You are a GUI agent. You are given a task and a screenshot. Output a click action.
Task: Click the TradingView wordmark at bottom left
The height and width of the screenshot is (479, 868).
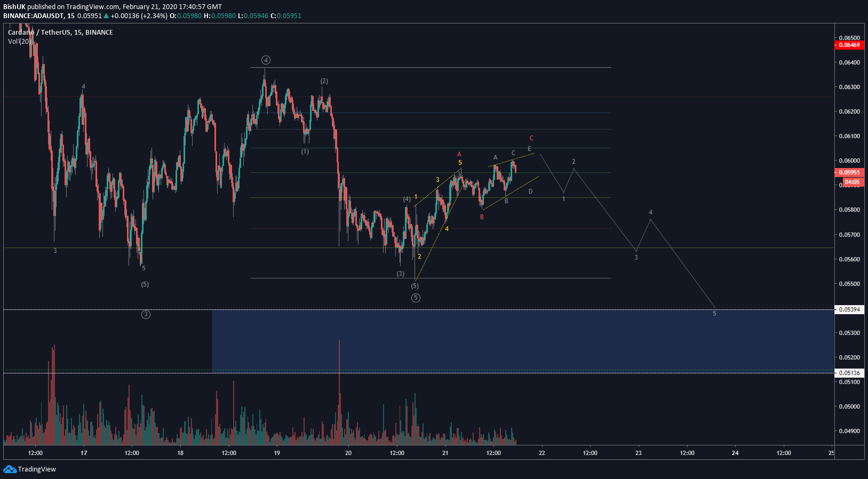(x=37, y=469)
